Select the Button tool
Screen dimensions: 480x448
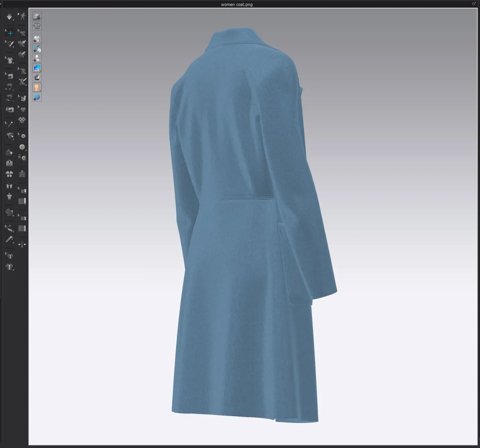[x=22, y=147]
